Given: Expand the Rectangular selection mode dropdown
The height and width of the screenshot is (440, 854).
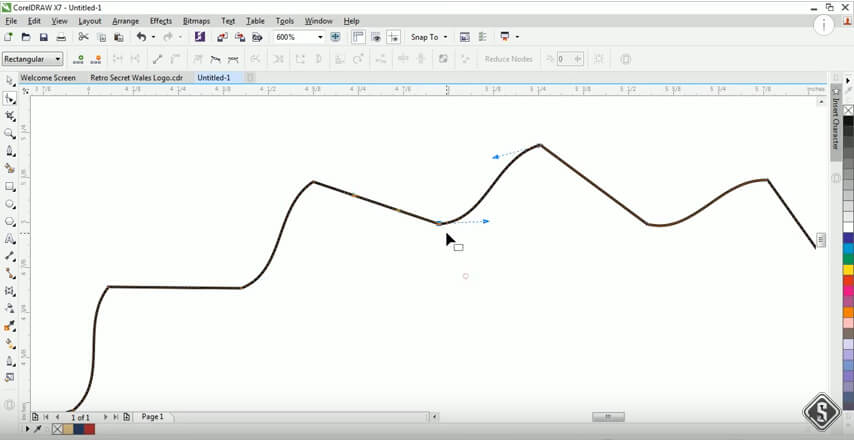Looking at the screenshot, I should click(59, 59).
